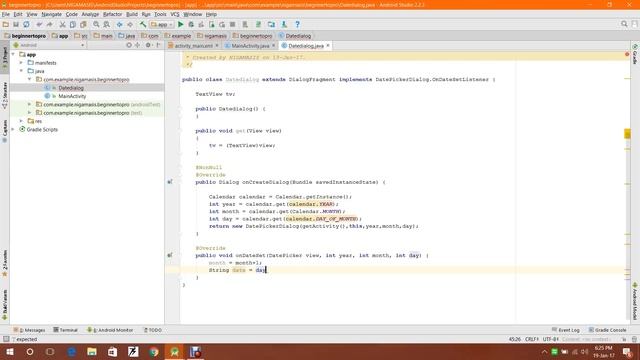Click the Replace toolbar icon
640x360 pixels.
(x=107, y=24)
